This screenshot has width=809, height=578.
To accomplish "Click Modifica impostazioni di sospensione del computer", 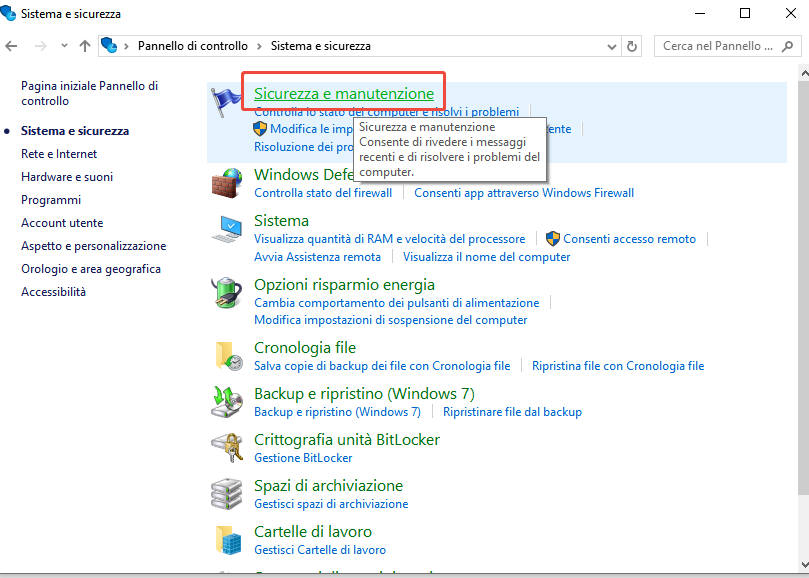I will tap(391, 320).
